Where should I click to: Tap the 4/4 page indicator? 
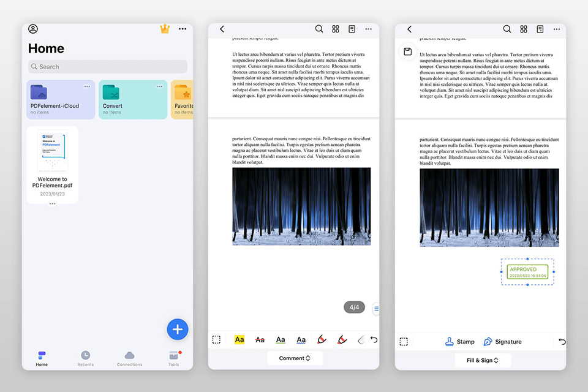(355, 307)
